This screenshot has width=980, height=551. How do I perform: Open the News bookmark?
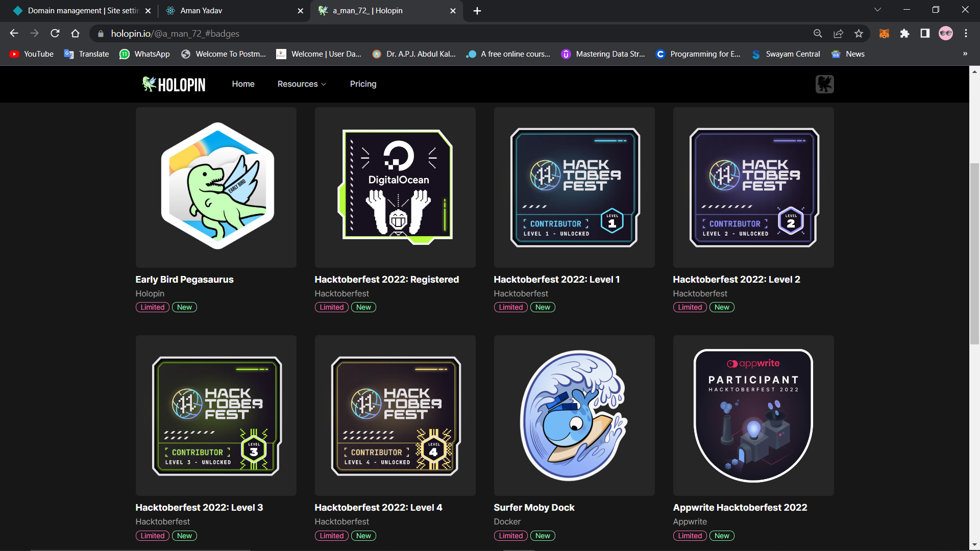[x=848, y=54]
